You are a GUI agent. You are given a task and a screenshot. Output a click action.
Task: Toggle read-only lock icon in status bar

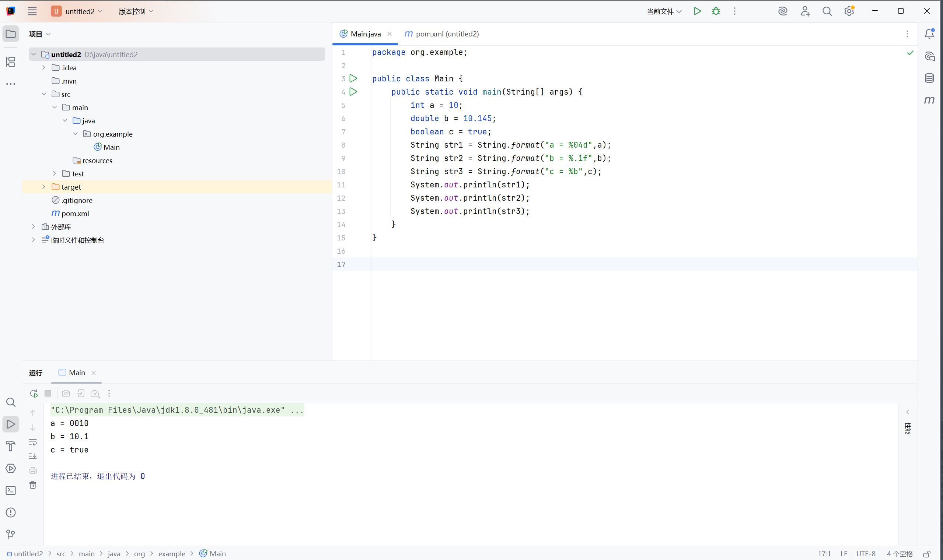926,554
